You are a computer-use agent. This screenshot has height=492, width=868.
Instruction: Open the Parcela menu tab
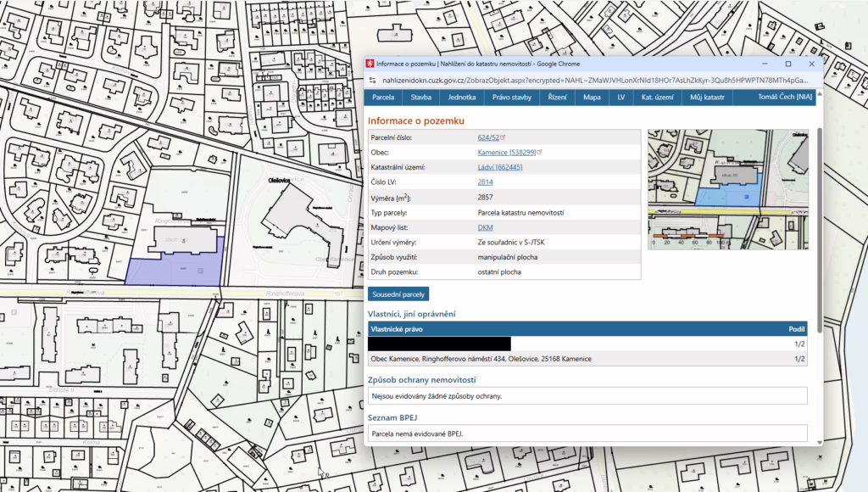[x=383, y=97]
